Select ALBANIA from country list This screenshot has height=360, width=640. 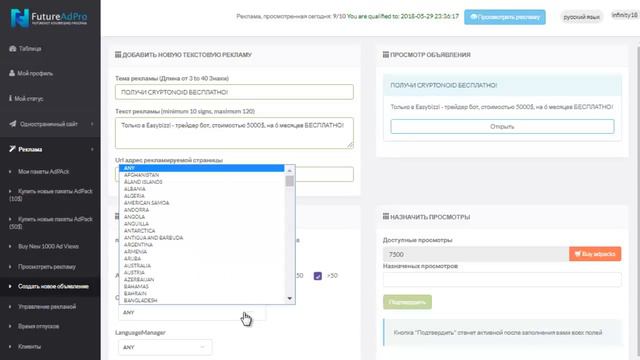tap(202, 189)
